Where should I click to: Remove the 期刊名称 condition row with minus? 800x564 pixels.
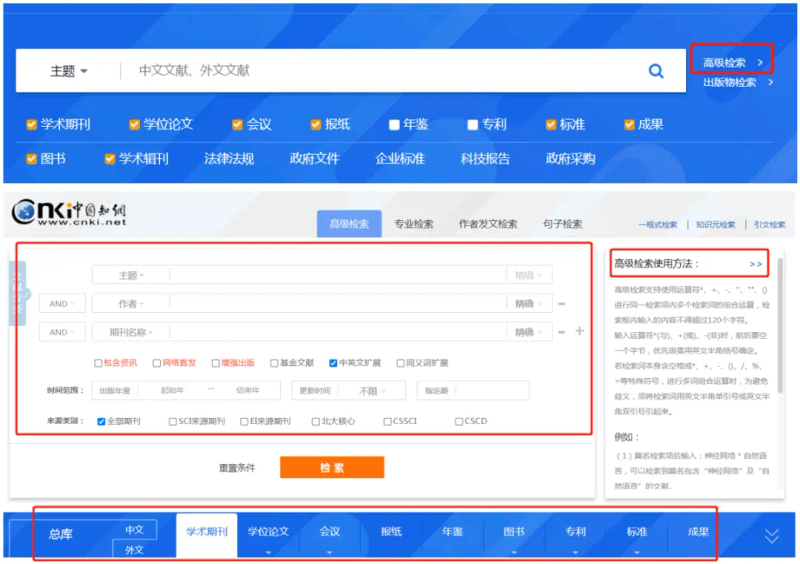[561, 332]
